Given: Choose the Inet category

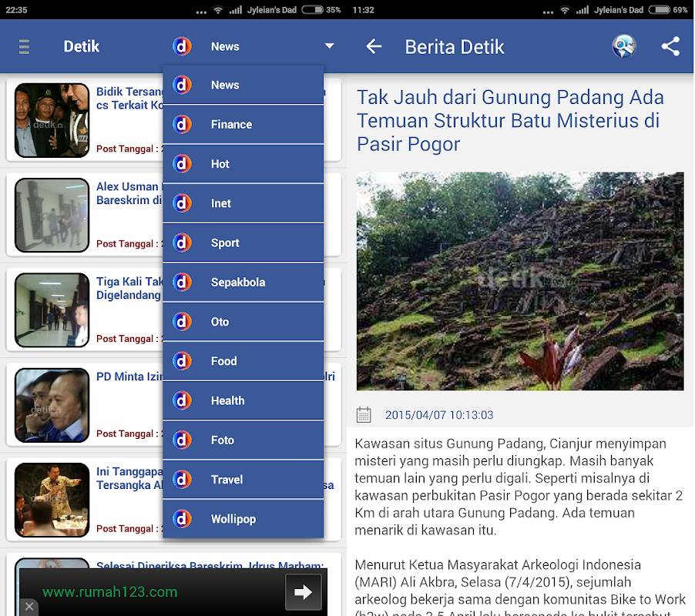Looking at the screenshot, I should pos(243,203).
